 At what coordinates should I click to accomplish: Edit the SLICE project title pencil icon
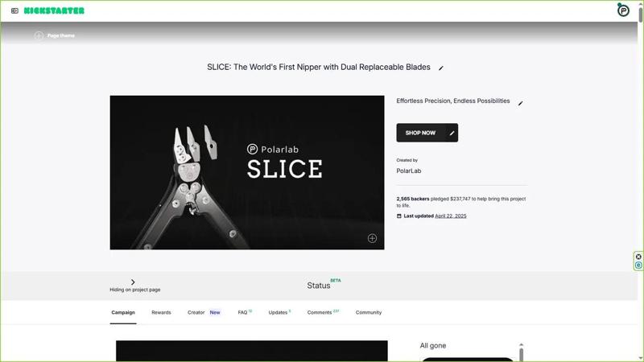(x=440, y=68)
